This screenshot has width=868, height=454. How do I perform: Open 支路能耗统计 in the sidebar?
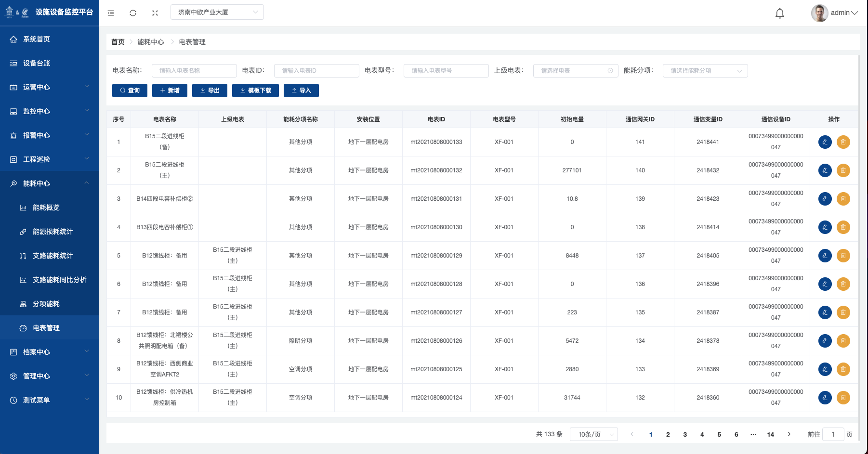click(53, 256)
